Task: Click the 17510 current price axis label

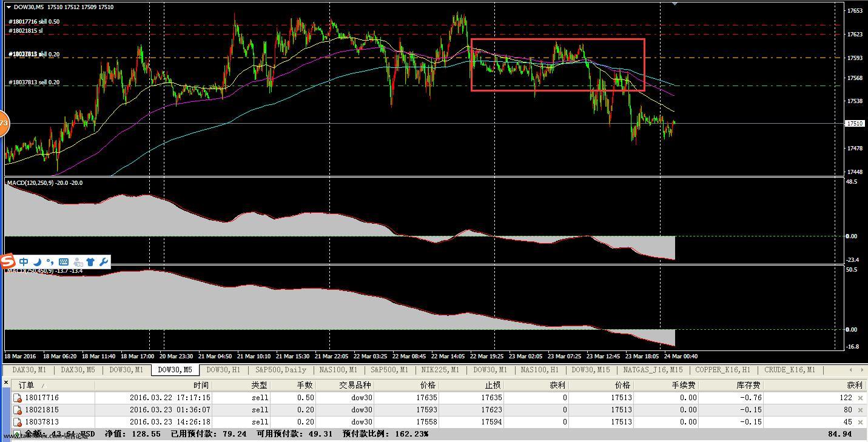Action: [x=855, y=124]
